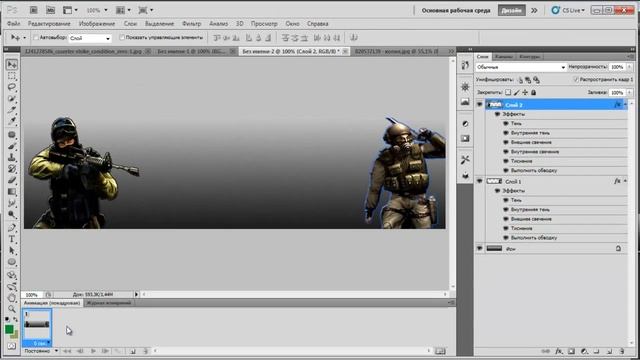Open the CS Live button
Image resolution: width=640 pixels, height=360 pixels.
(x=568, y=10)
